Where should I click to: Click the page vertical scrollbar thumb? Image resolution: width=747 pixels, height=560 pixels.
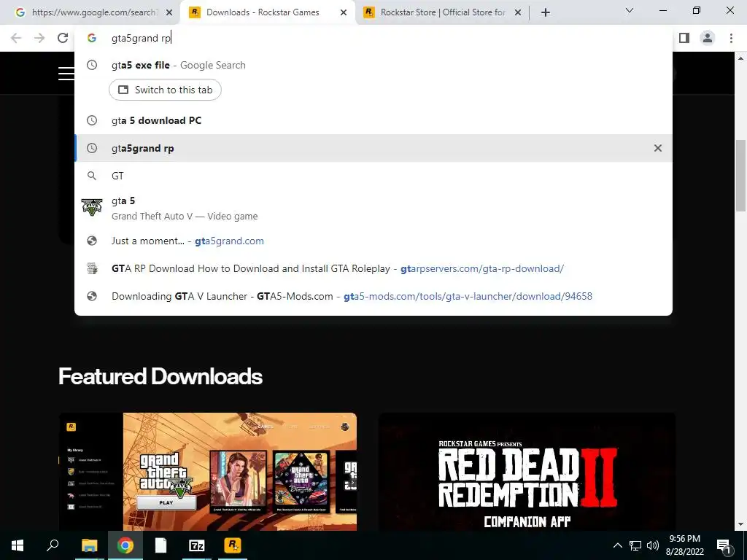pos(740,176)
